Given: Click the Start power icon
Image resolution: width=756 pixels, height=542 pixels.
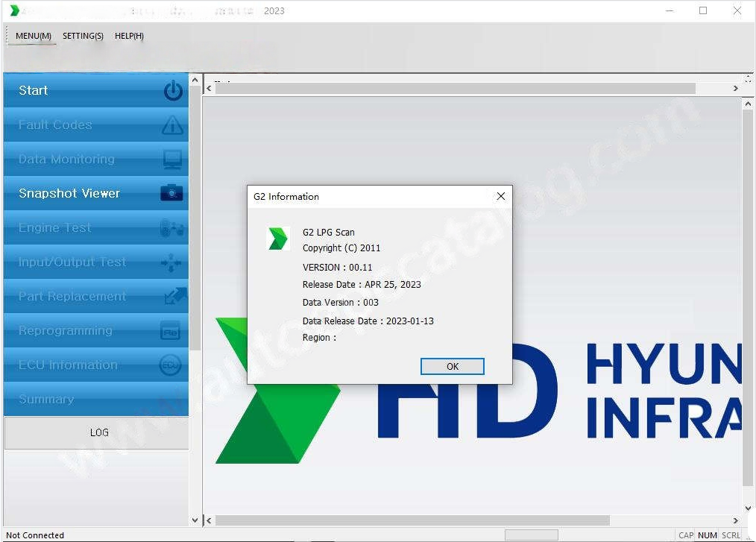Looking at the screenshot, I should pos(172,91).
